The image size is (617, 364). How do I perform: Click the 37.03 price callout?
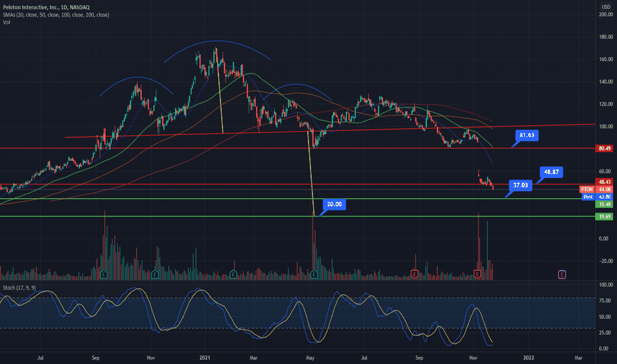(520, 185)
